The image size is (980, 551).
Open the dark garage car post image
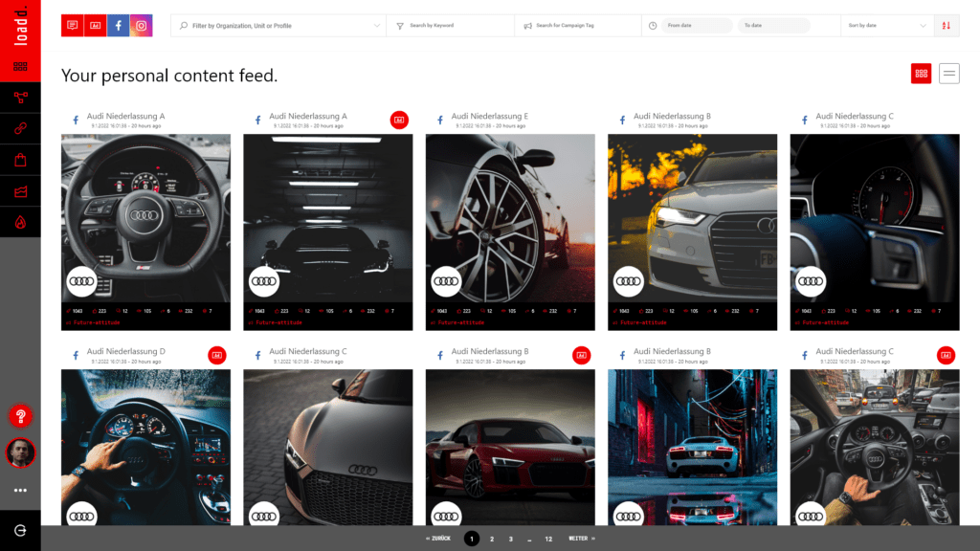coord(328,218)
